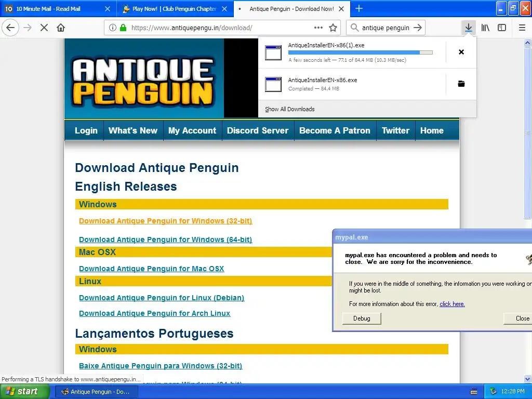Download Antique Penguin for Mac OSX

pyautogui.click(x=152, y=269)
